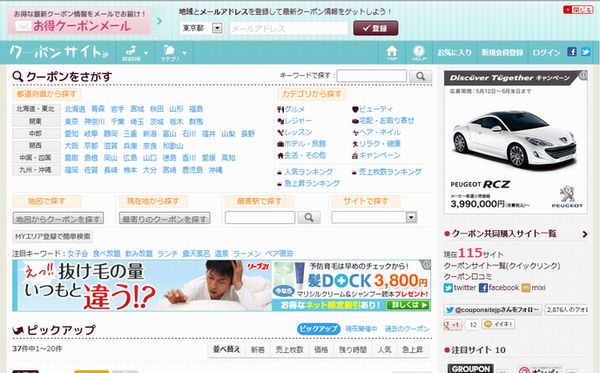The image size is (600, 373).
Task: Open the 大阪 prefecture link
Action: pyautogui.click(x=72, y=146)
